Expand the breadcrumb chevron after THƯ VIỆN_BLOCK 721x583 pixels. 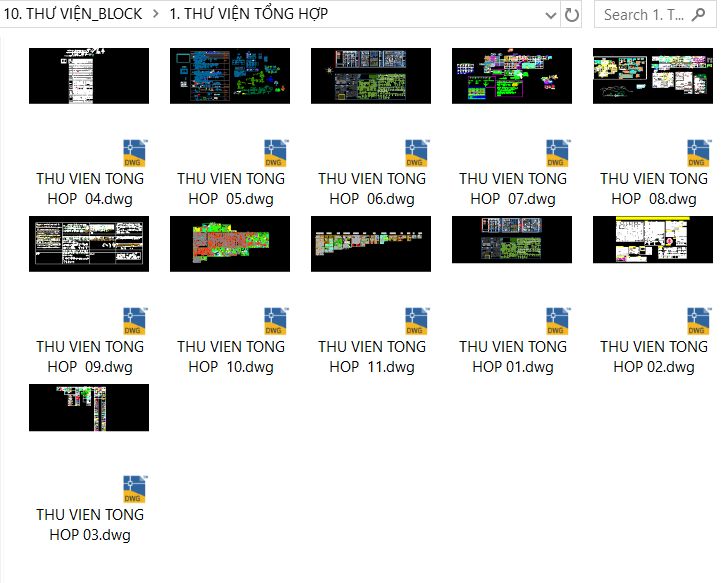(x=156, y=15)
